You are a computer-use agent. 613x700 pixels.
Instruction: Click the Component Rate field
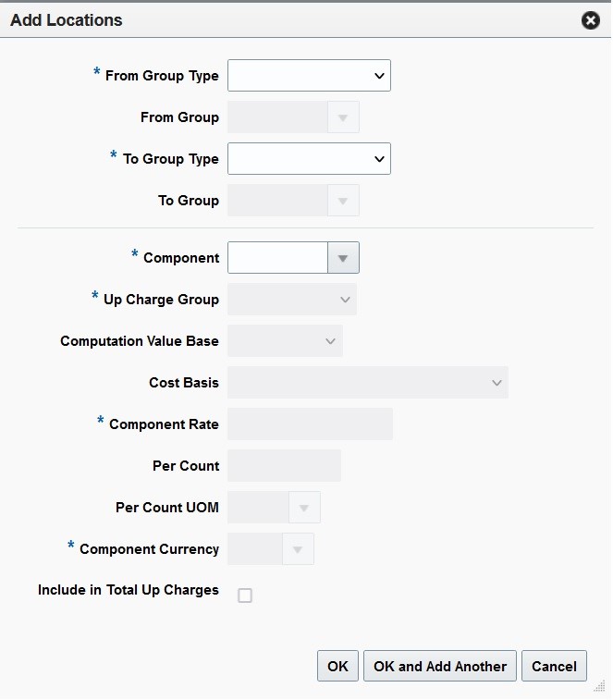pyautogui.click(x=310, y=424)
